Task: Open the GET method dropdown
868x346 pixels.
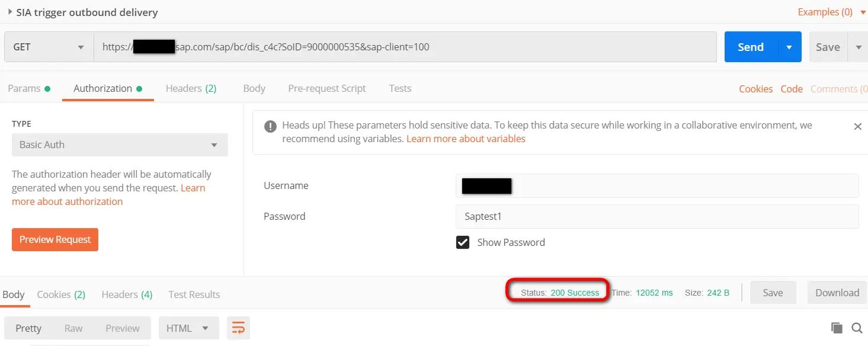Action: point(49,47)
